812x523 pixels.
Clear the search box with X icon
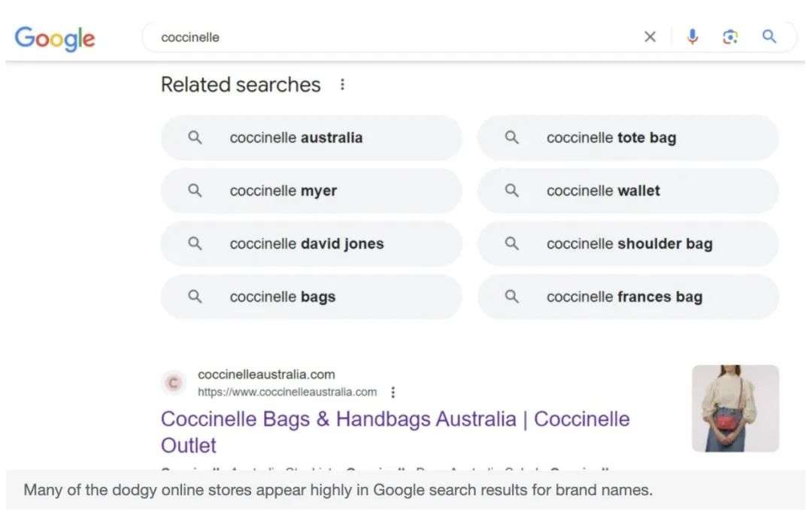point(650,37)
